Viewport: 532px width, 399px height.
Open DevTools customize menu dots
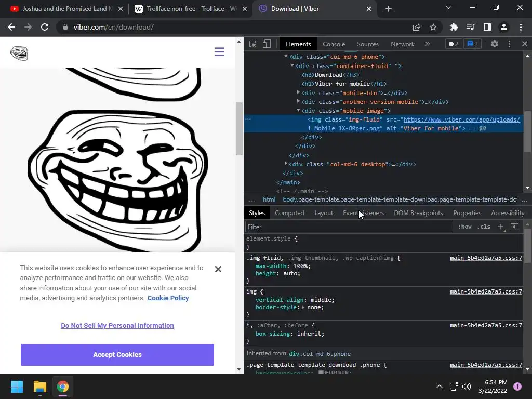tap(509, 44)
